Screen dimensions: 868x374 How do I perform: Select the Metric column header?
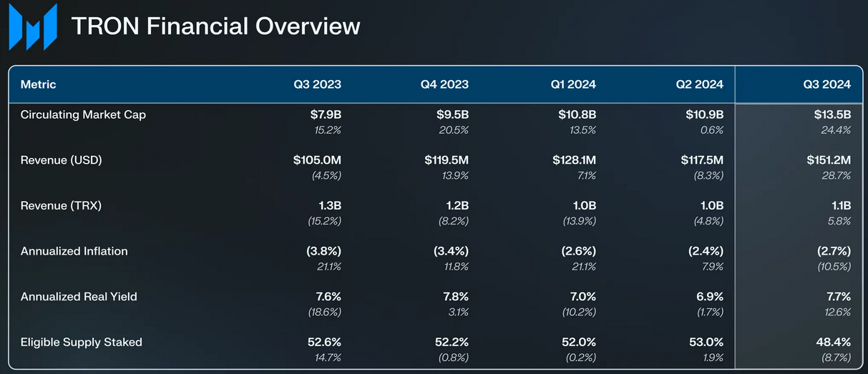coord(38,84)
